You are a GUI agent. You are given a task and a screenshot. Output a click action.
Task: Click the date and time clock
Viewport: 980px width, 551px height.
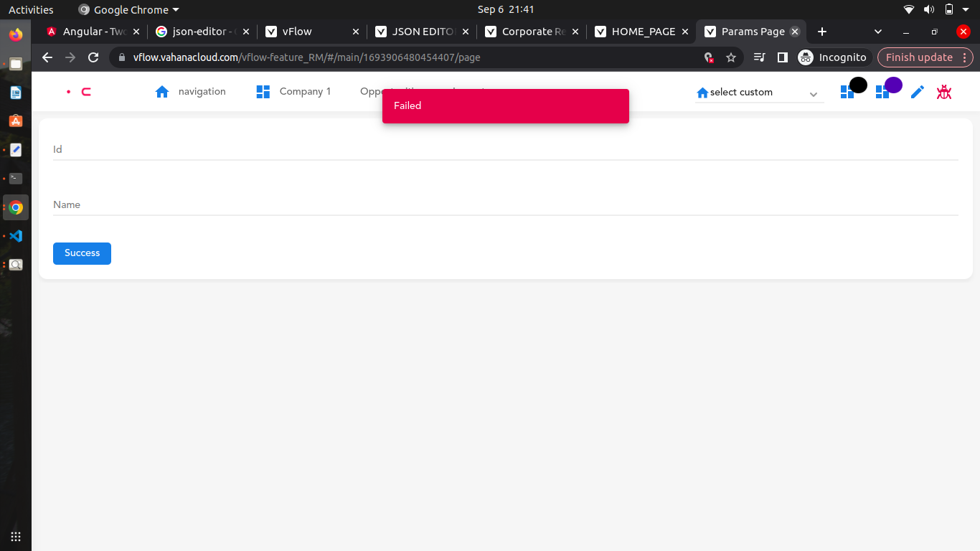[506, 9]
